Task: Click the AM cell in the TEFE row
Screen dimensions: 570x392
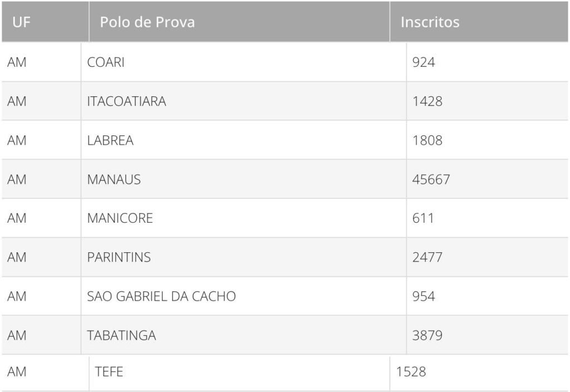Action: coord(17,372)
